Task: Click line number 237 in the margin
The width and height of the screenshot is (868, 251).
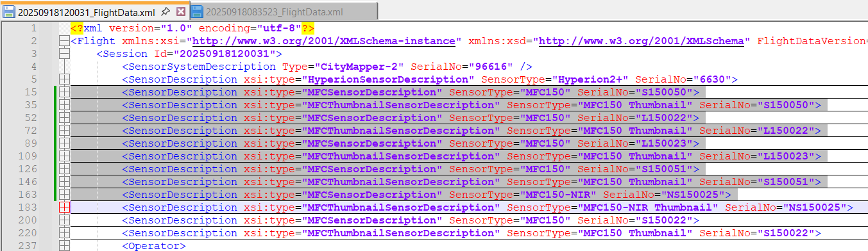Action: [x=28, y=246]
